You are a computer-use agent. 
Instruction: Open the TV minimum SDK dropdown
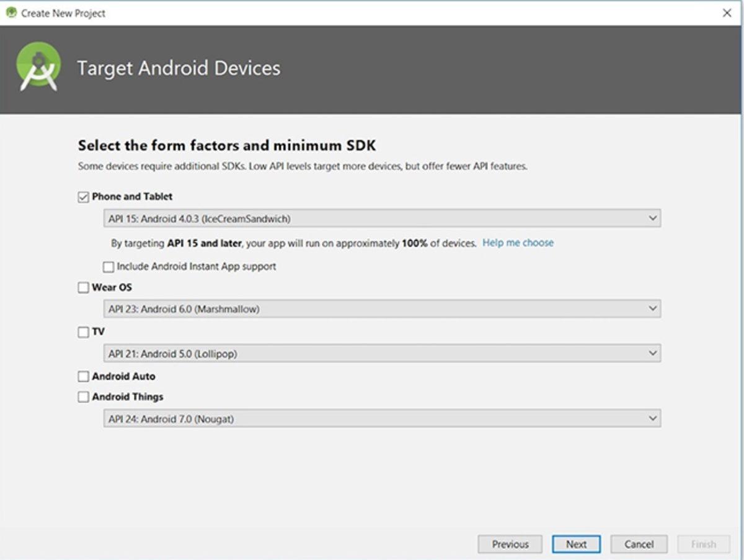click(653, 353)
